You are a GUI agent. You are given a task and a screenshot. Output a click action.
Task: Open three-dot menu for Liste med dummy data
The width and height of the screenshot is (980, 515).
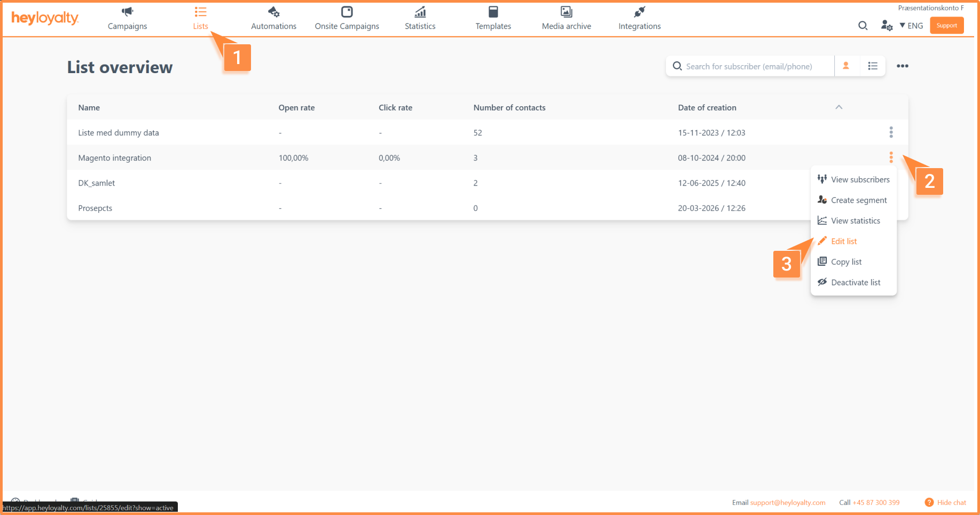[x=891, y=132]
